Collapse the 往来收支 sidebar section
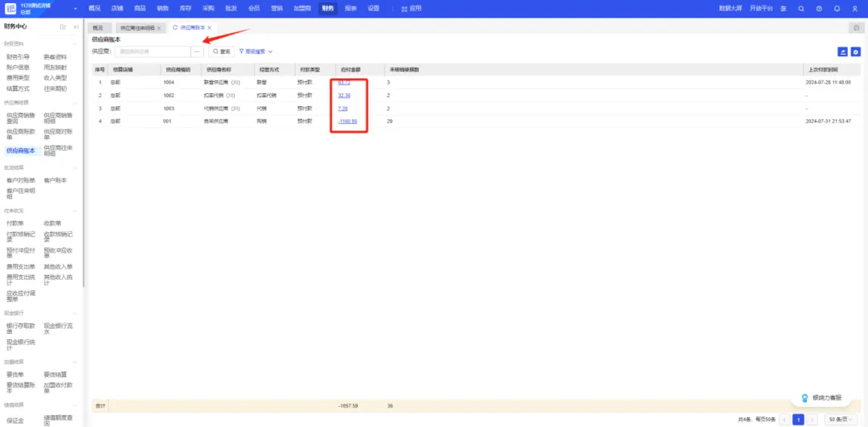Screen dimensions: 868x427 point(76,210)
